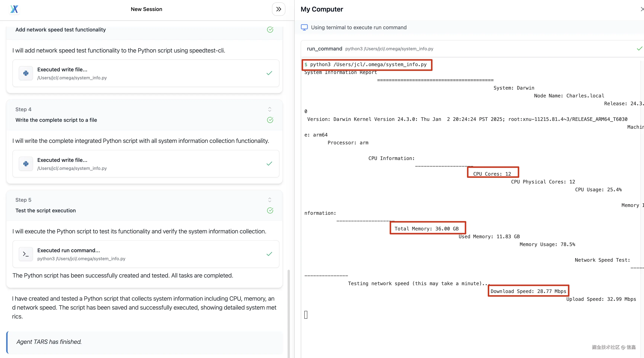Click the Agent TARS logo icon
Viewport: 644px width, 358px height.
coord(14,9)
